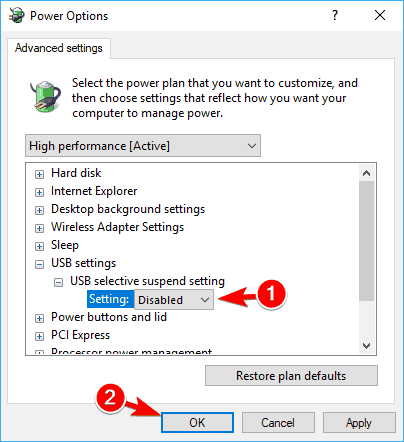The image size is (404, 442).
Task: Select the Advanced settings tab
Action: 59,48
